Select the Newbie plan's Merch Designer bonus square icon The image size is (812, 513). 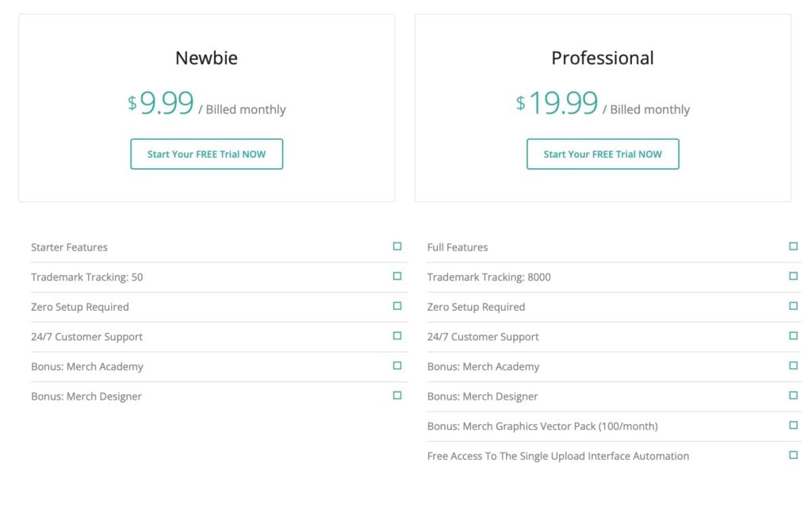pyautogui.click(x=397, y=396)
